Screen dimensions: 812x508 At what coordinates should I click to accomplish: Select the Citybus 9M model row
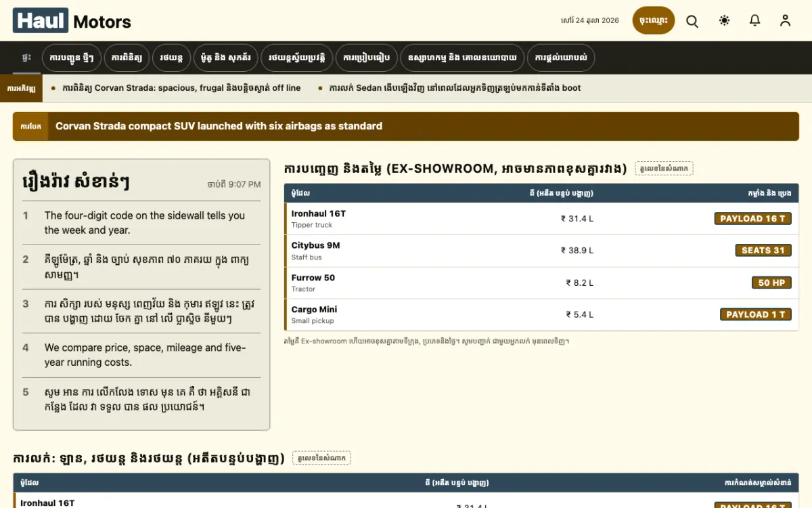541,251
